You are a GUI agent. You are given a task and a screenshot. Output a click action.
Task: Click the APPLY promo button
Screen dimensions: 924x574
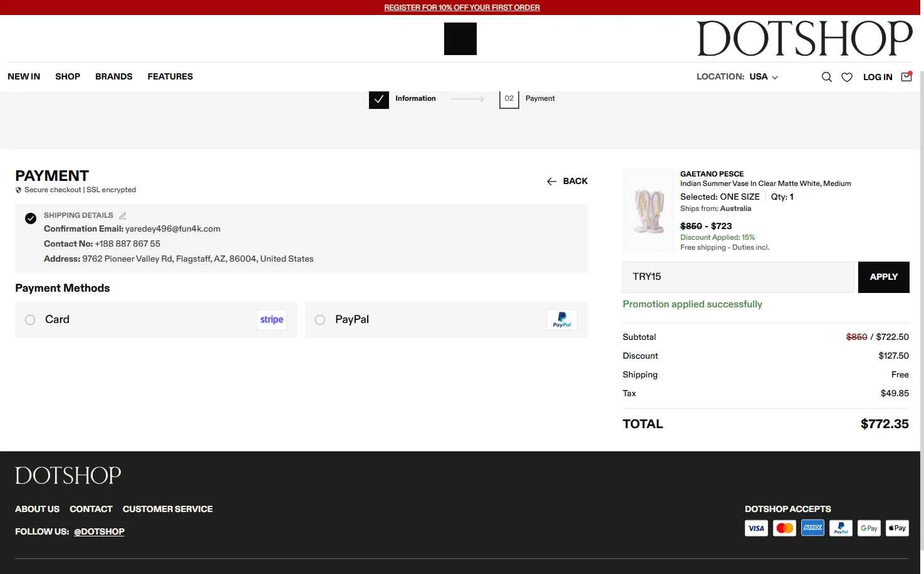click(884, 277)
